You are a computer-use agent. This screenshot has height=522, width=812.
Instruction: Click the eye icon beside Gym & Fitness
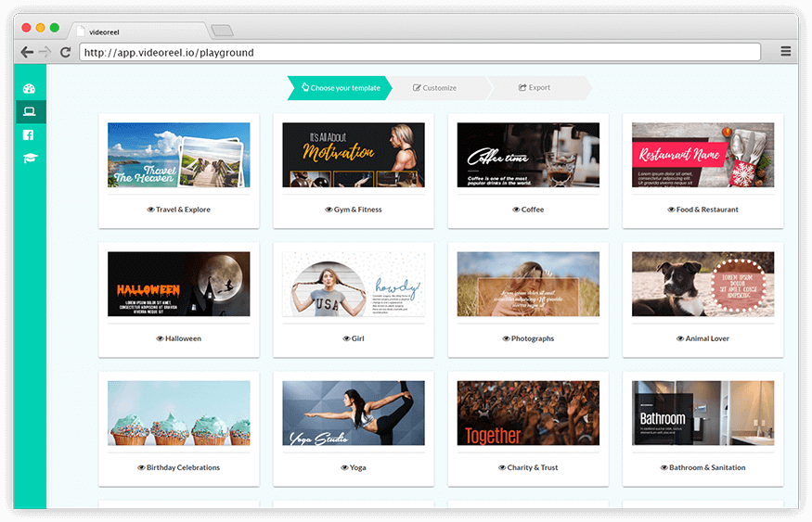[x=329, y=210]
